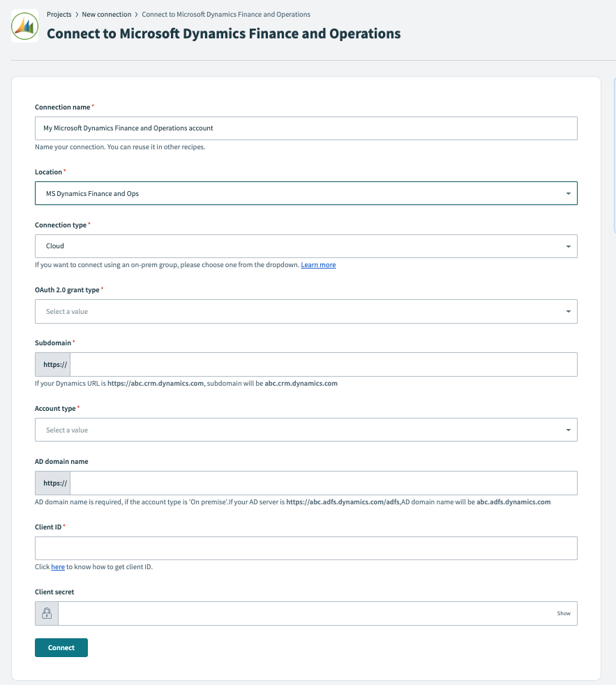Open the Location dropdown
This screenshot has height=685, width=616.
point(306,193)
